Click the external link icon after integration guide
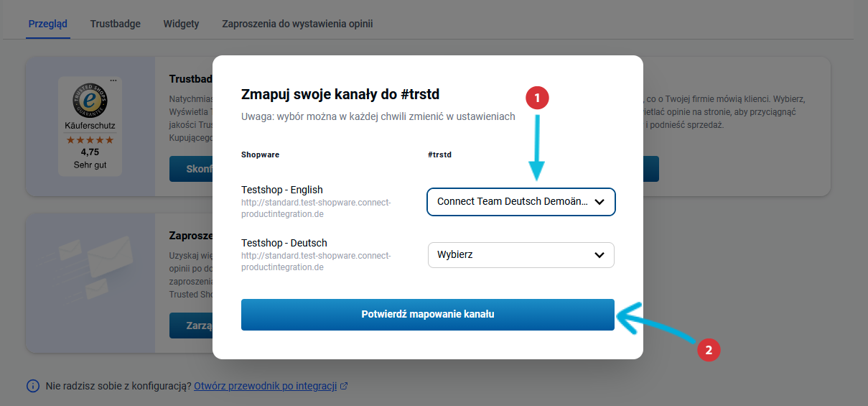Image resolution: width=868 pixels, height=406 pixels. pyautogui.click(x=345, y=387)
